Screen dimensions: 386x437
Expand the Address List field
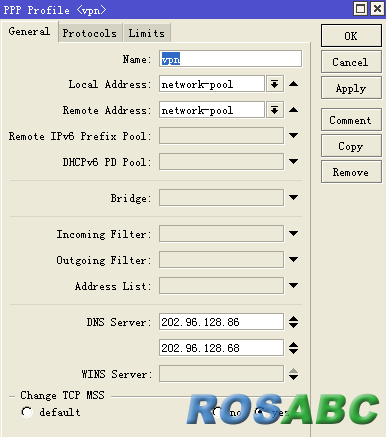coord(293,285)
